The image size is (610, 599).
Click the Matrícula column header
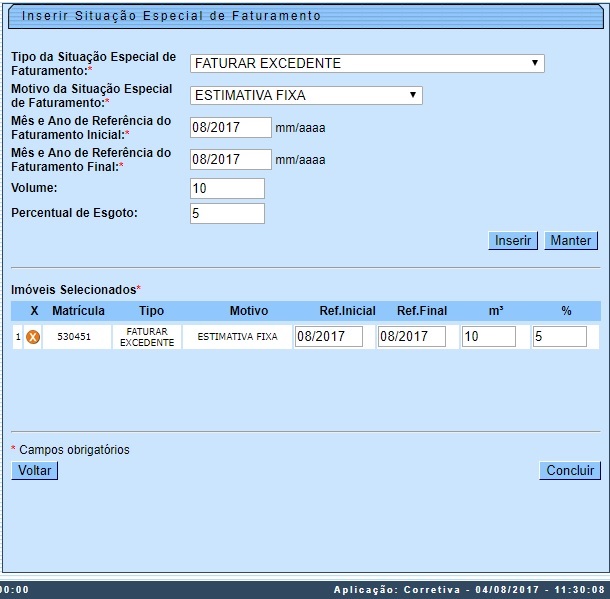[x=78, y=311]
